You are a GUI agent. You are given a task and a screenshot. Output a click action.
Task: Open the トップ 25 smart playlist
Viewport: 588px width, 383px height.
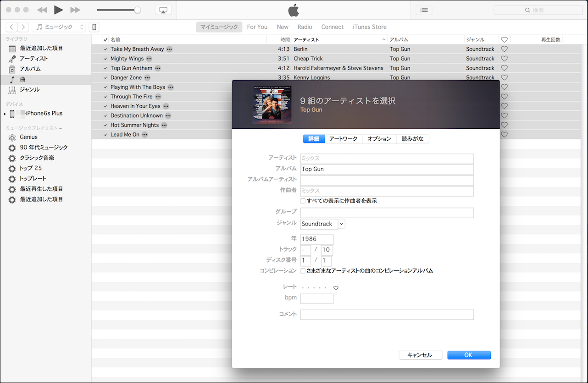point(31,168)
